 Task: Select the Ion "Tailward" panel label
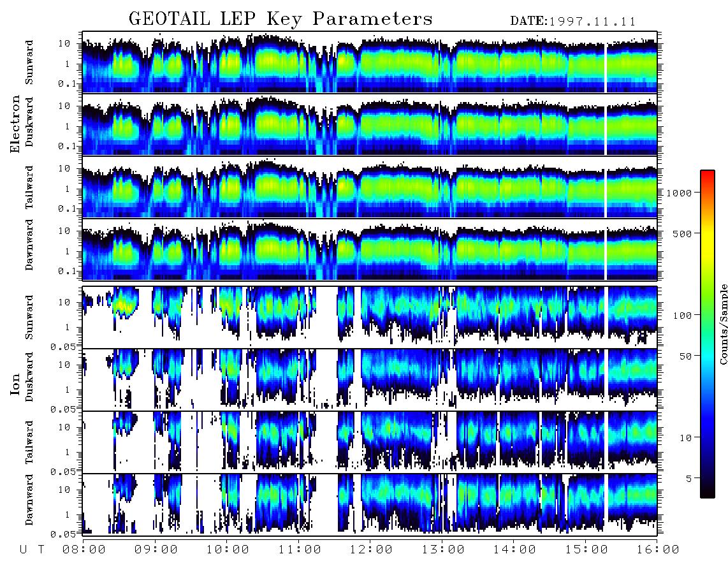[29, 442]
